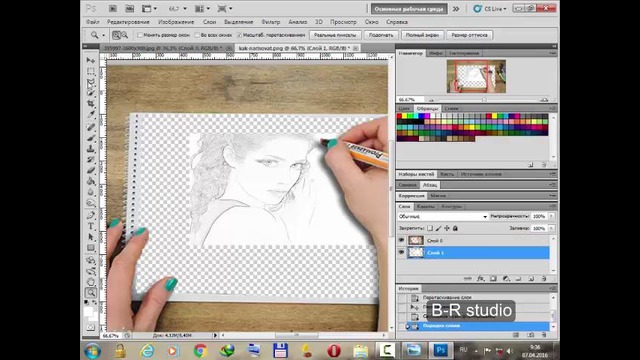This screenshot has width=640, height=360.
Task: Open the Изображение menu
Action: tap(176, 22)
